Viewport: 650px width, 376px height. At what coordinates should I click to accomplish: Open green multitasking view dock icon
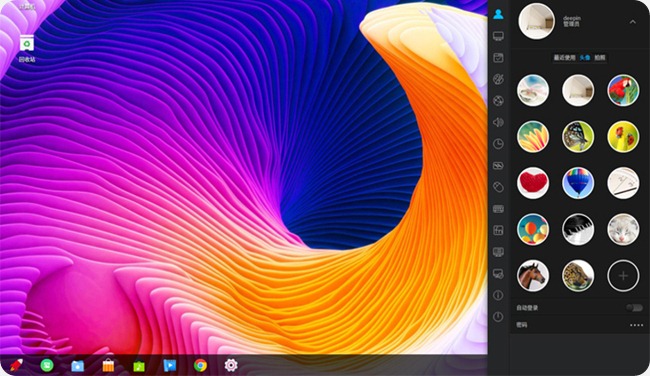tap(47, 365)
